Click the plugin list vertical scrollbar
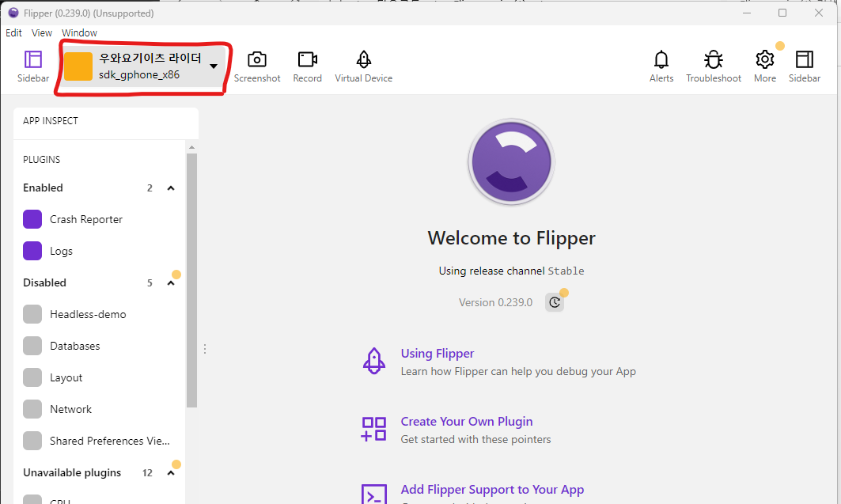 tap(191, 280)
